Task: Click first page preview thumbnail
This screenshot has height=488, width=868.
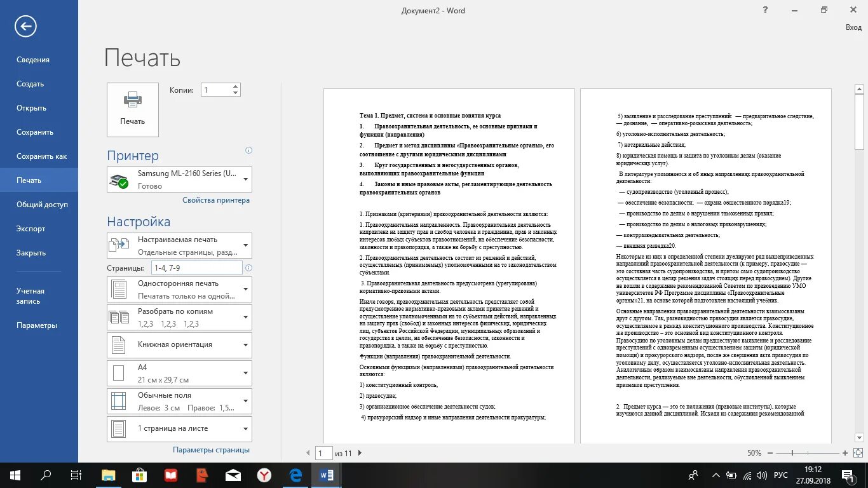Action: [449, 266]
